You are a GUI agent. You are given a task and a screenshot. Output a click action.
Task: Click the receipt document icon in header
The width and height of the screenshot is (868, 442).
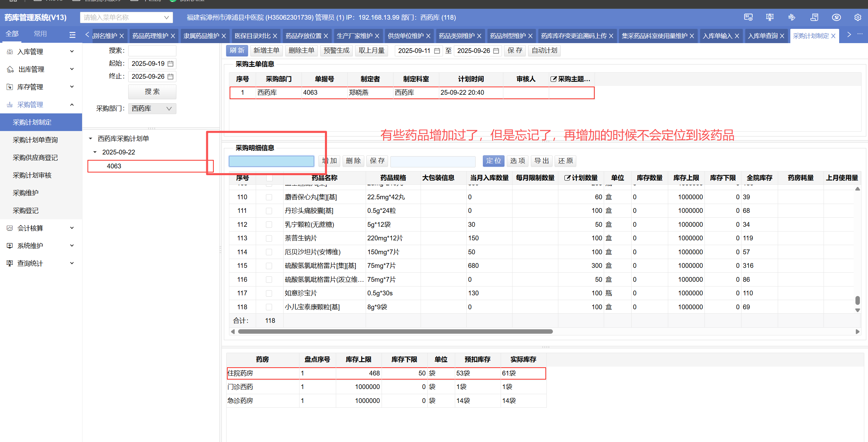(x=814, y=17)
